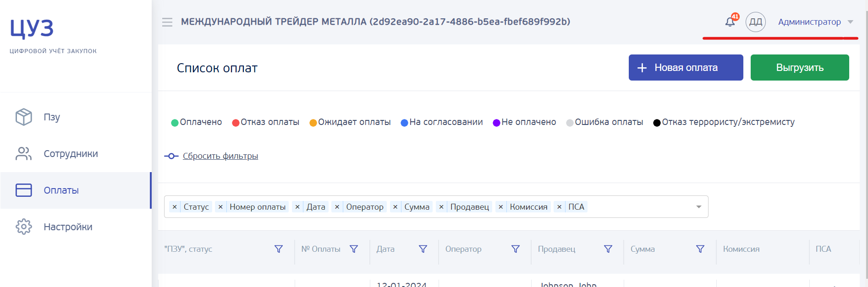Click the reset filters slider icon

click(x=171, y=156)
